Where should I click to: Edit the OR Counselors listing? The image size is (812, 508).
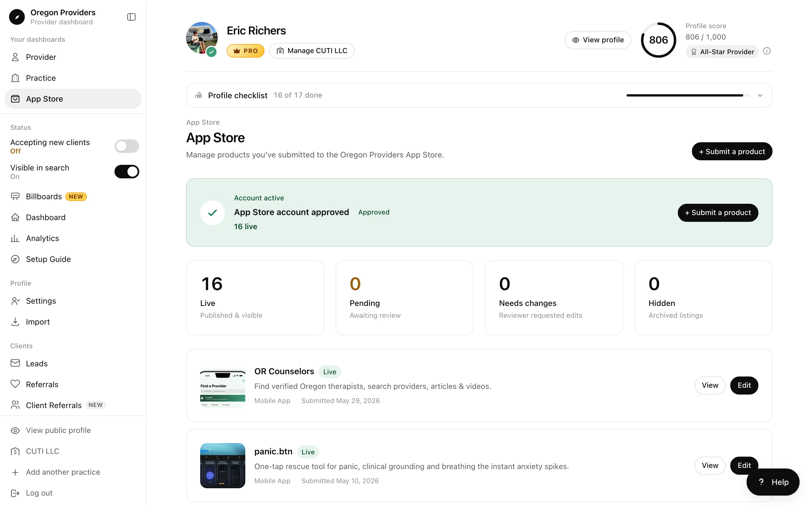point(744,385)
